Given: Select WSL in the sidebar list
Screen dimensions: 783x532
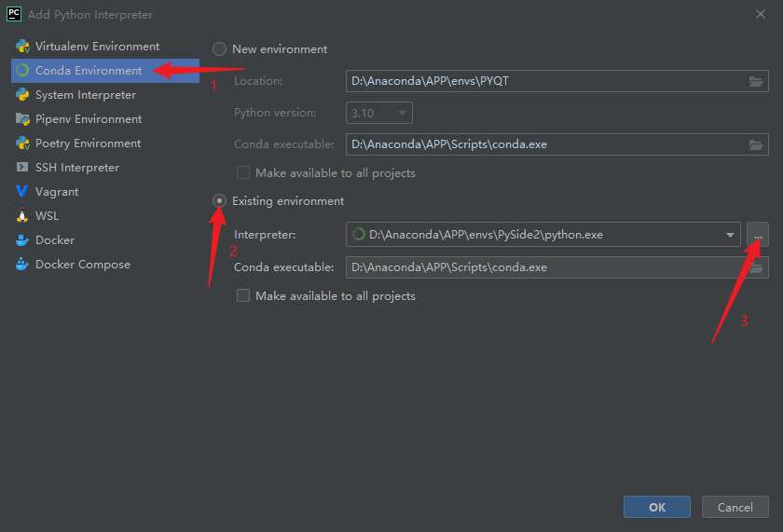Looking at the screenshot, I should 104,215.
